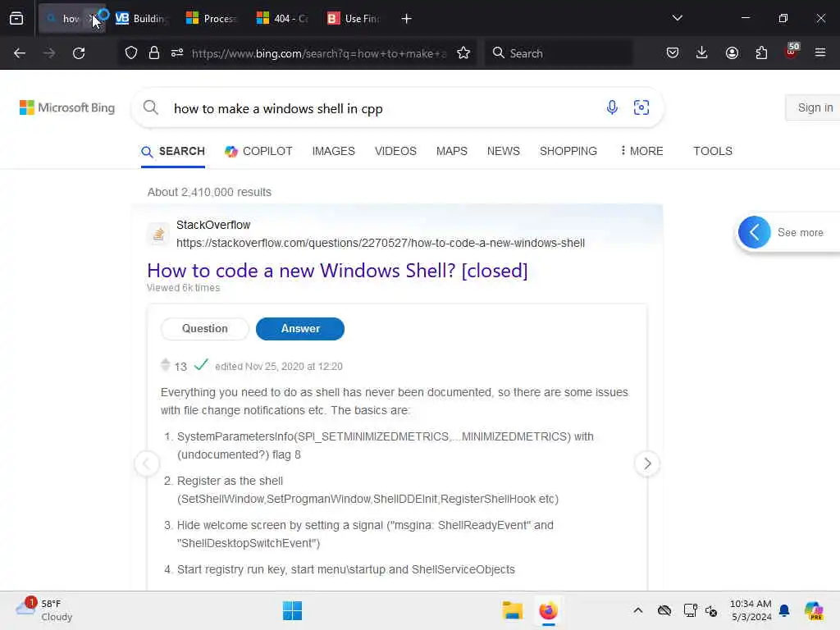Go back to previous page

click(x=20, y=53)
